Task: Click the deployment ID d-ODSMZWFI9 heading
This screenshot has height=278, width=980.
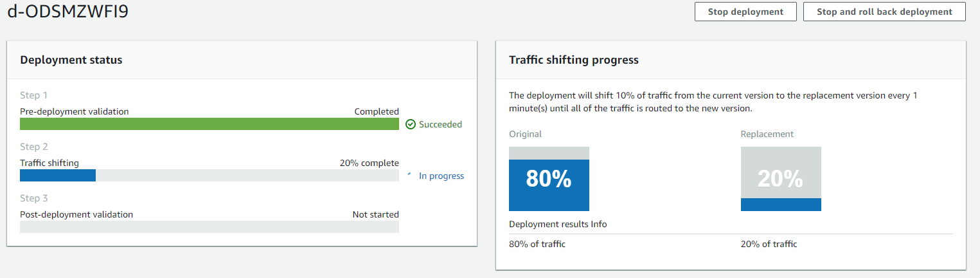Action: [x=67, y=12]
